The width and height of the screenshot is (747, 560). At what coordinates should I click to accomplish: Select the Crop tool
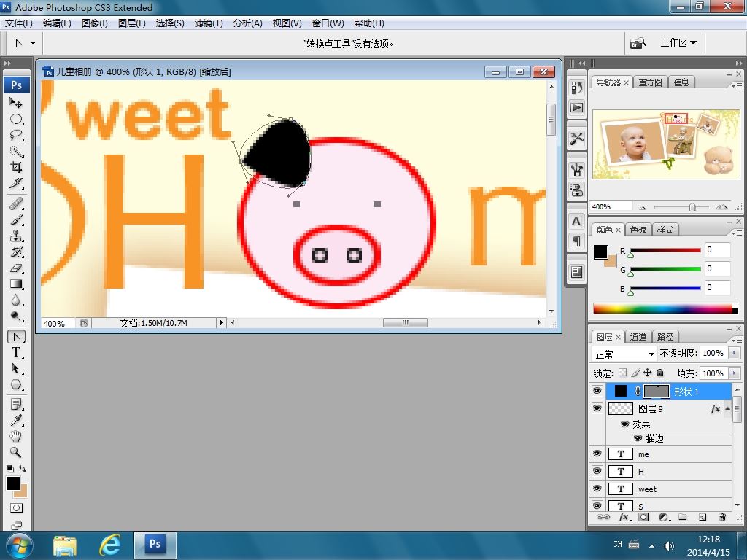[x=16, y=167]
